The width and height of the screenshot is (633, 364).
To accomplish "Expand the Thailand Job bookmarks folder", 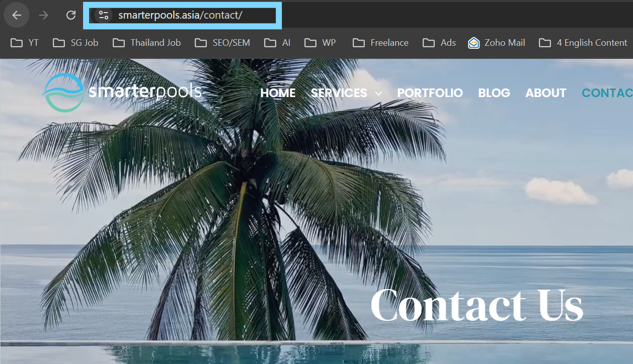I will coord(147,43).
